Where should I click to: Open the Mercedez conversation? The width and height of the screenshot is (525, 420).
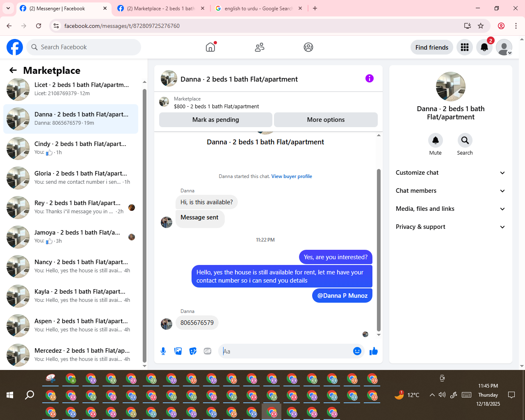[x=71, y=355]
